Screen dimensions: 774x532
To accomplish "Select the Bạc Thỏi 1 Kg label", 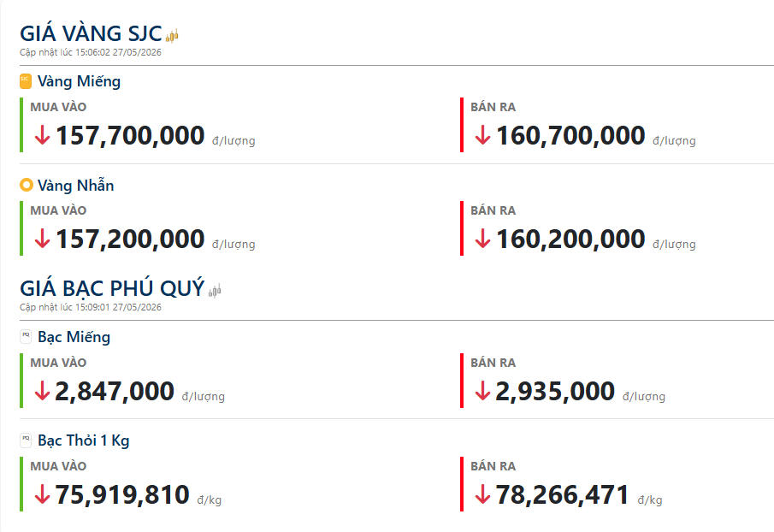I will [84, 440].
